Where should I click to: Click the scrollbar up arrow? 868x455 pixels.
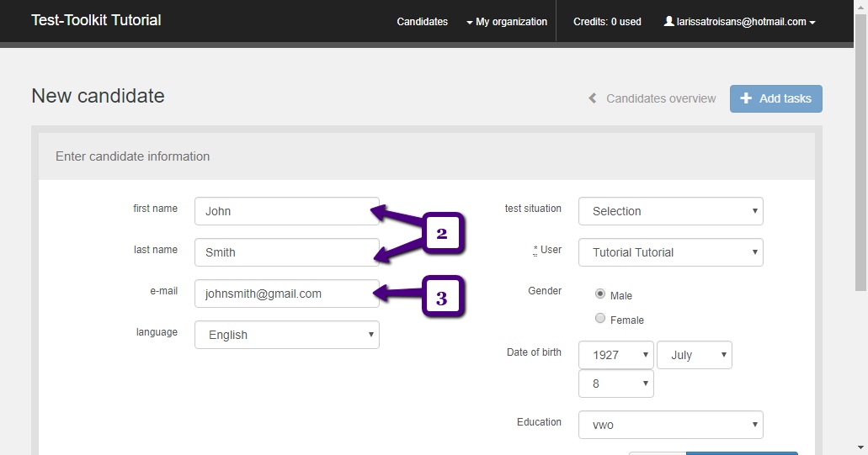click(860, 6)
